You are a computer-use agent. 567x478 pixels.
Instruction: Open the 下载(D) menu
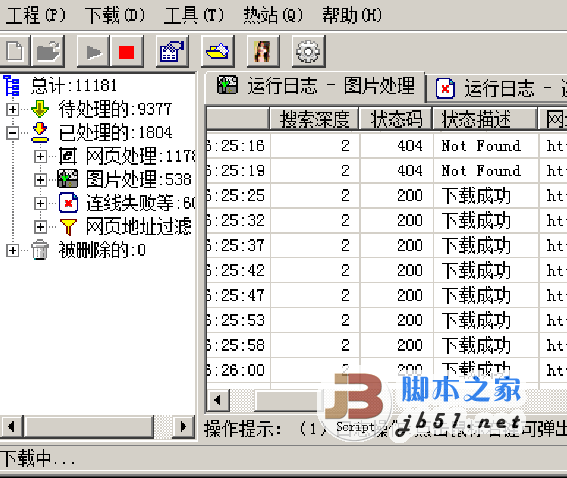(x=115, y=15)
